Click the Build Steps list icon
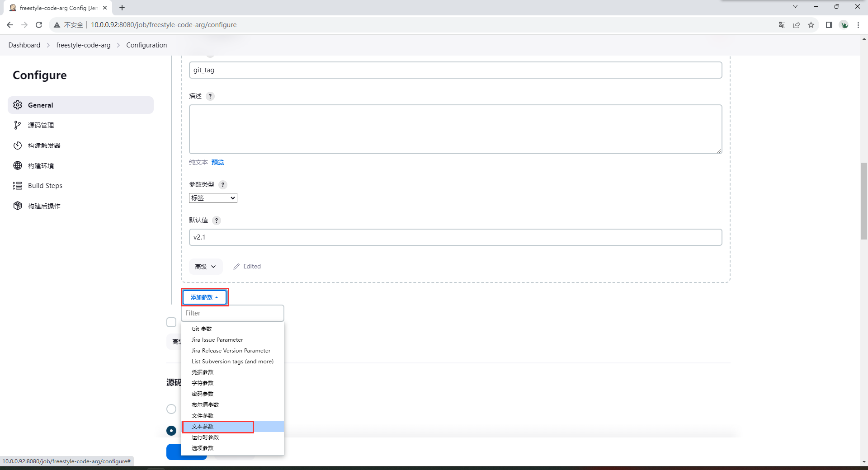This screenshot has width=868, height=470. coord(18,186)
